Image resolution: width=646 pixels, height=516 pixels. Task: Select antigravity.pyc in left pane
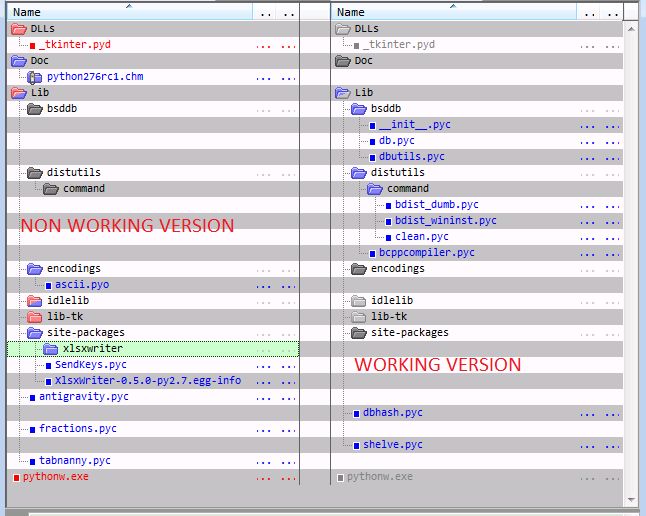(84, 396)
